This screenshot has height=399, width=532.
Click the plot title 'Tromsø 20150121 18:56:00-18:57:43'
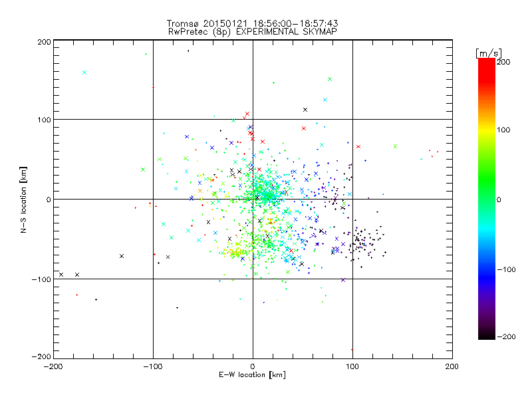[x=253, y=23]
